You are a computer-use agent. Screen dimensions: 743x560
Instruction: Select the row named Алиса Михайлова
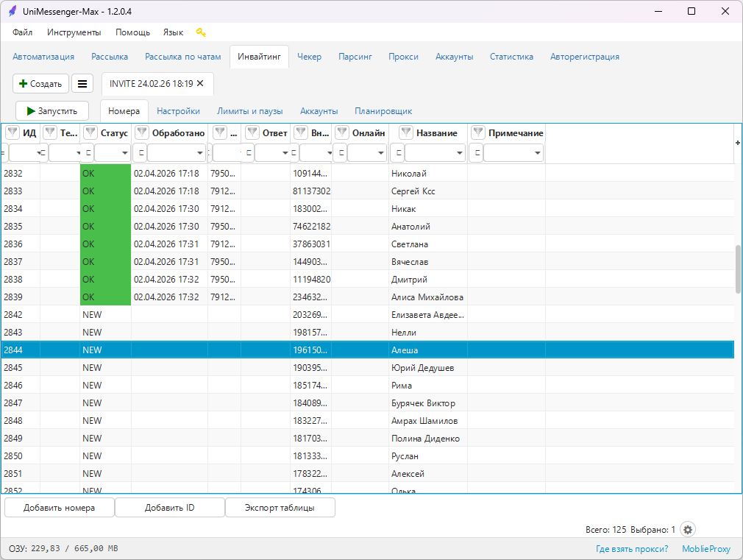point(368,297)
